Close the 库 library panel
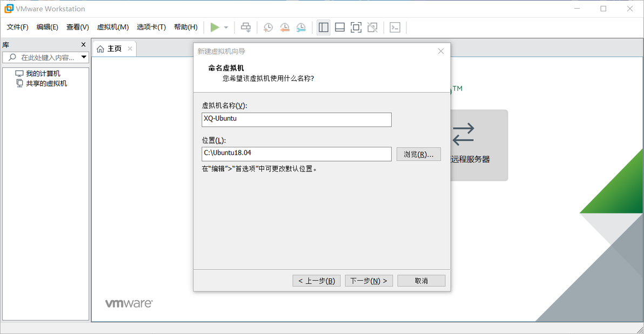 pos(83,44)
